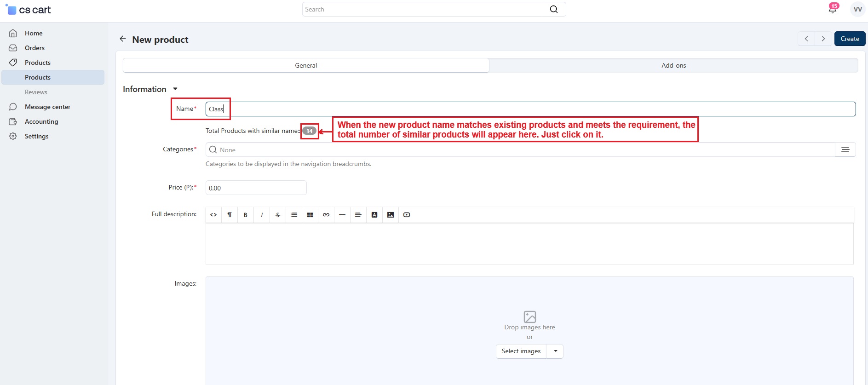Click the Price input field
The image size is (868, 385).
coord(256,188)
